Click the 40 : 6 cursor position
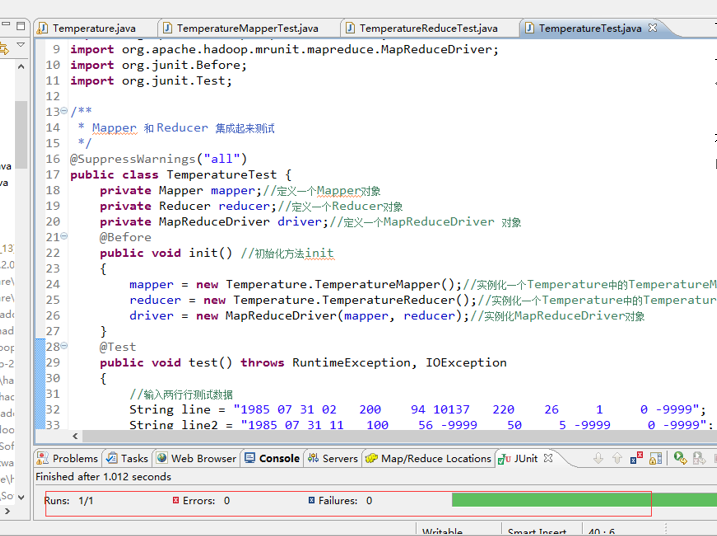Screen dimensions: 717x536 click(601, 532)
